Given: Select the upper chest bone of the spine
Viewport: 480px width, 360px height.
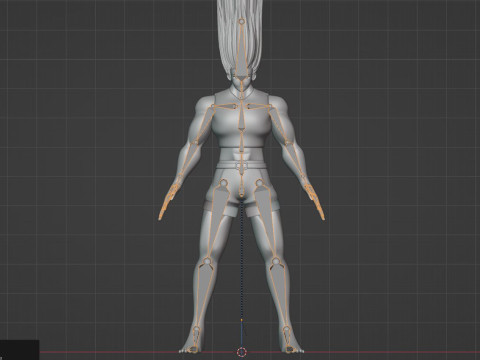Looking at the screenshot, I should (x=241, y=117).
